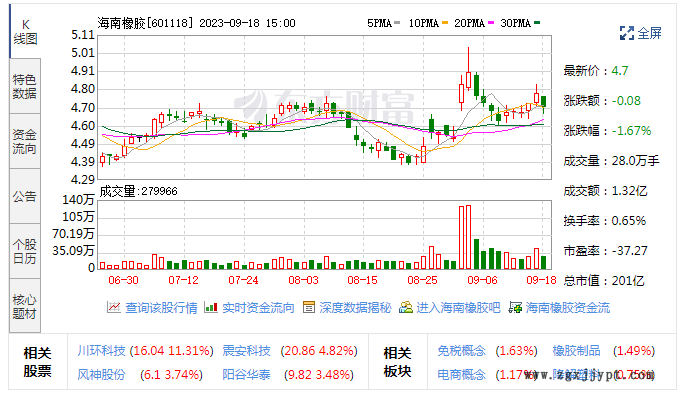Image resolution: width=681 pixels, height=397 pixels.
Task: Click the 成交量 28.0万手 value
Action: [x=635, y=161]
